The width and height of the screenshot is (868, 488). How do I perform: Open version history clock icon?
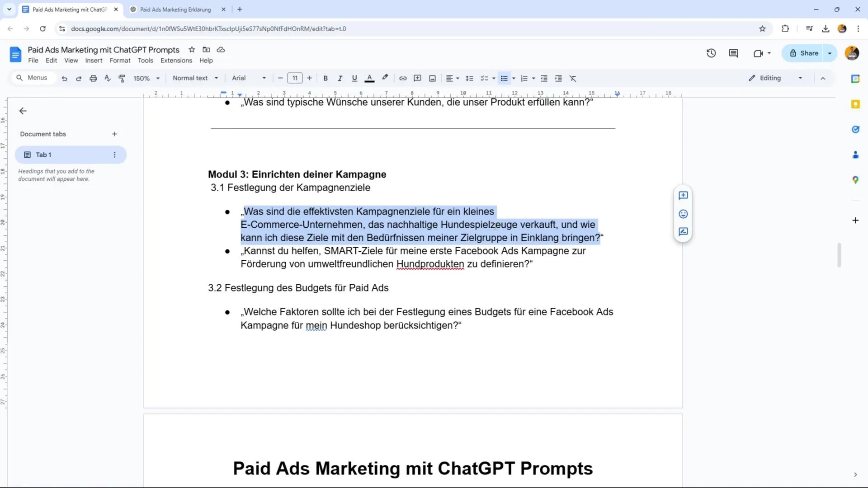coord(711,53)
